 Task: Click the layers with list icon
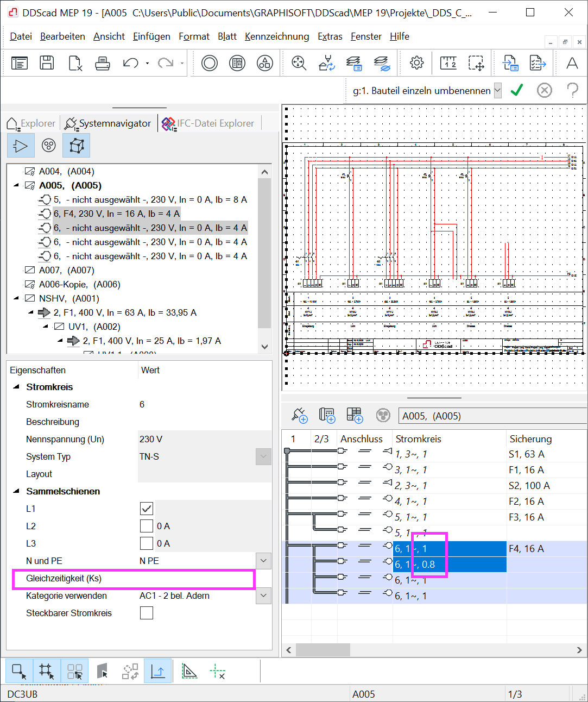[354, 63]
